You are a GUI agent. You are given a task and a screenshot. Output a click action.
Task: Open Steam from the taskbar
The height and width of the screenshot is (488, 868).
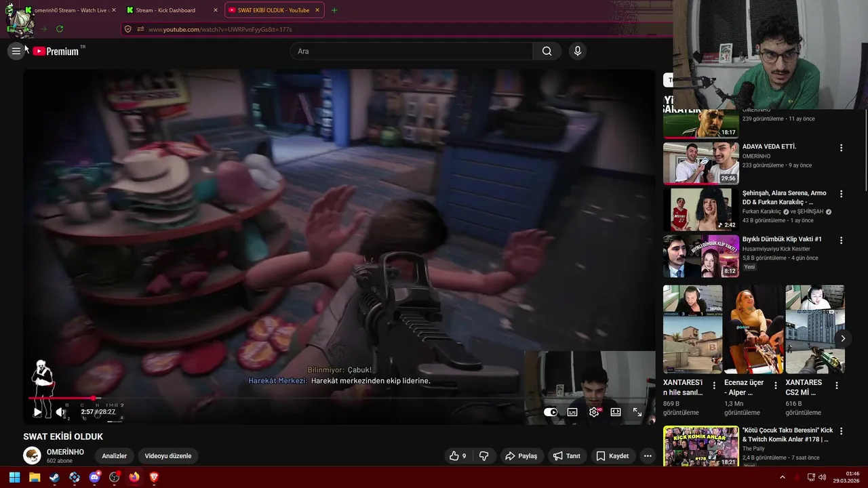(54, 477)
